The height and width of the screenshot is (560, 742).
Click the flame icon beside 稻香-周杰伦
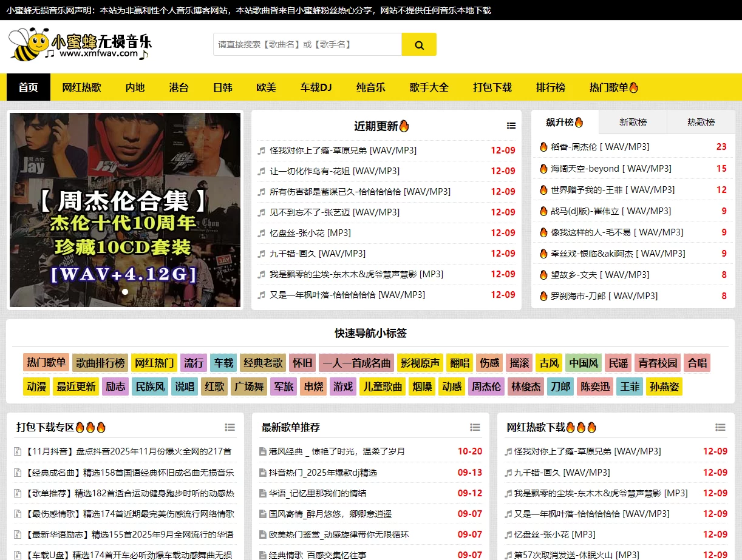point(543,147)
